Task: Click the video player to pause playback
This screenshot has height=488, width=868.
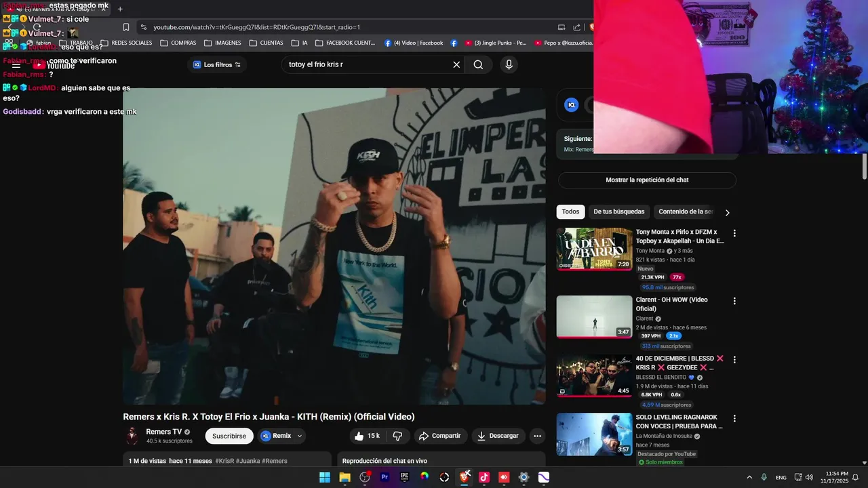Action: pos(334,246)
